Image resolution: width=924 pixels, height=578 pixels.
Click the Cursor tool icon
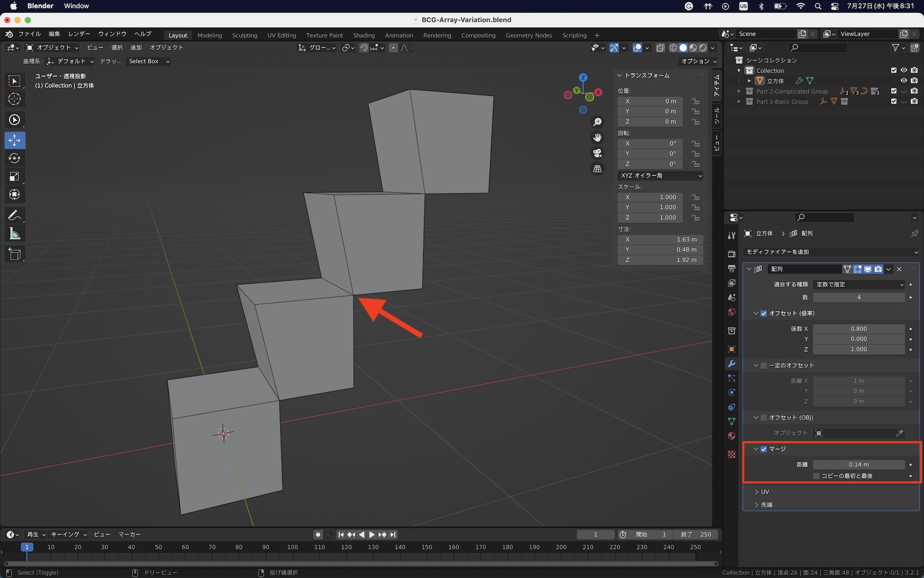(14, 99)
